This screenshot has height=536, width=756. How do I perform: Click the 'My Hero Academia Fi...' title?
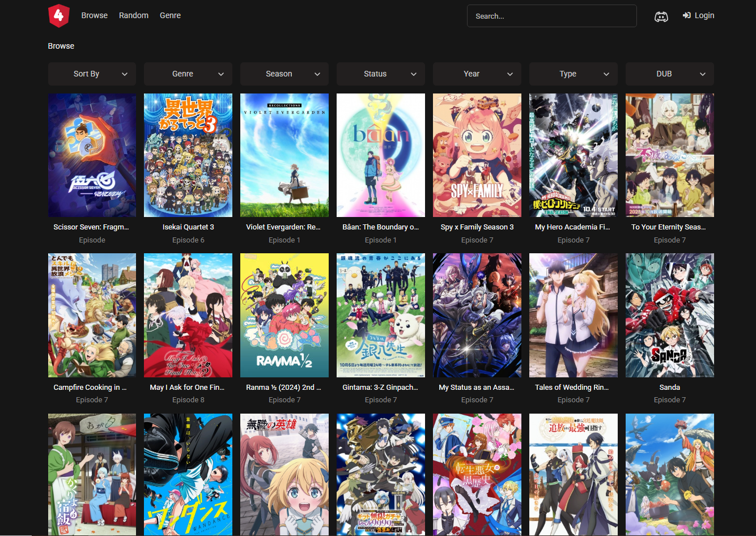(572, 227)
